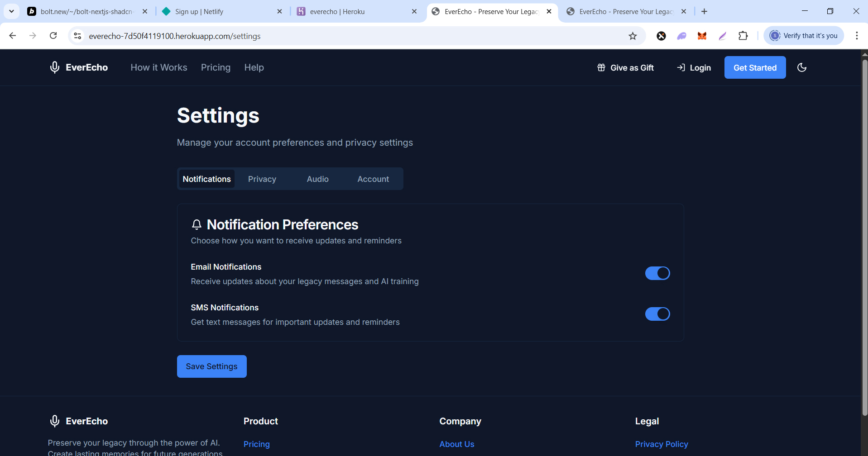Click Verify that it's you profile chip
Screen dimensions: 868x456
[804, 36]
